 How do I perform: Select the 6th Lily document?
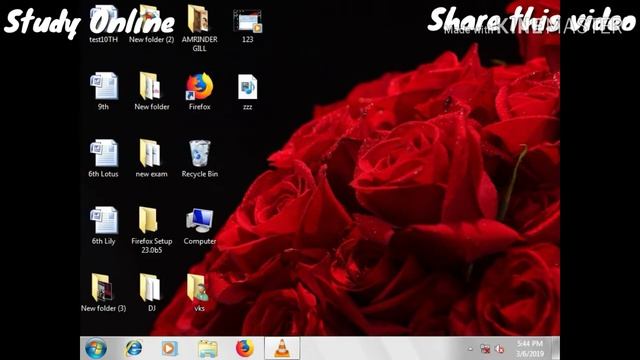tap(104, 225)
